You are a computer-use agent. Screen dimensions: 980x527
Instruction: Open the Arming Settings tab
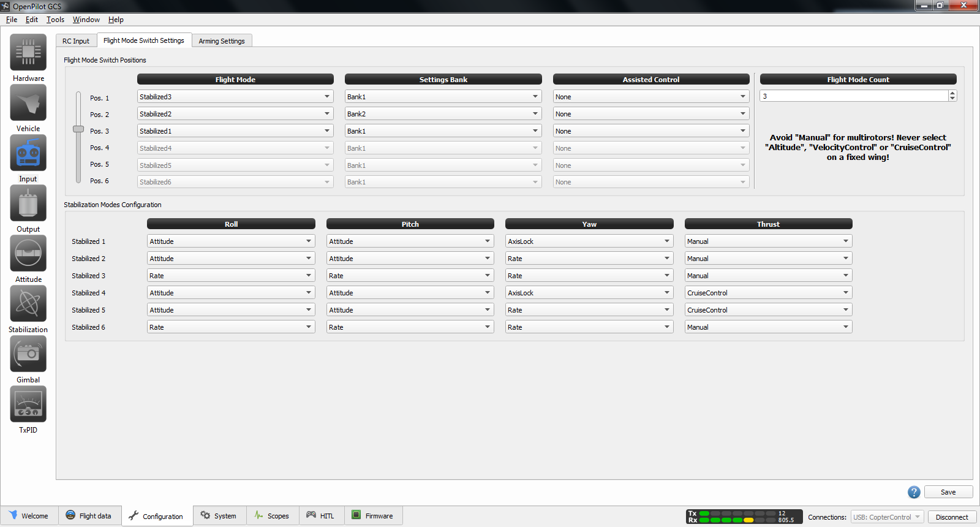(222, 41)
